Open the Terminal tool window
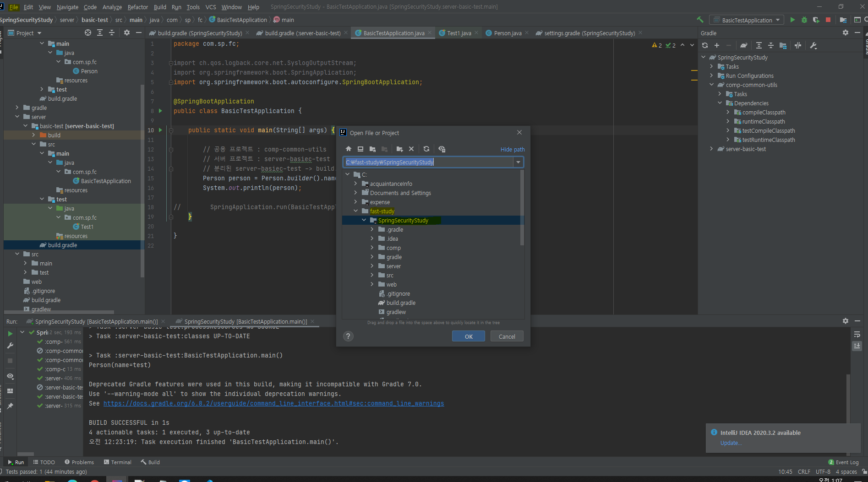868x482 pixels. (117, 462)
